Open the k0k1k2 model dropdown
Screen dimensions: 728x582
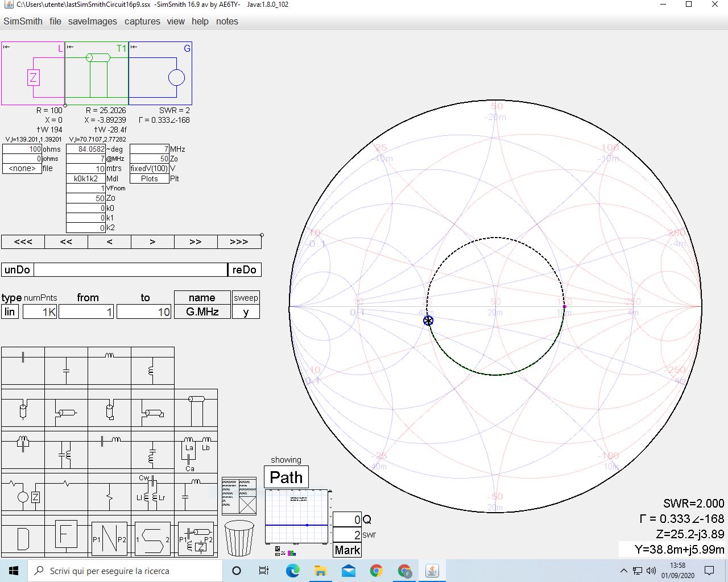[x=86, y=178]
